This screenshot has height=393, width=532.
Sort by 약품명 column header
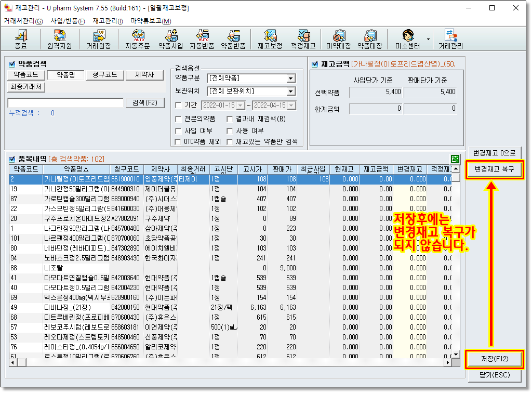pos(76,169)
